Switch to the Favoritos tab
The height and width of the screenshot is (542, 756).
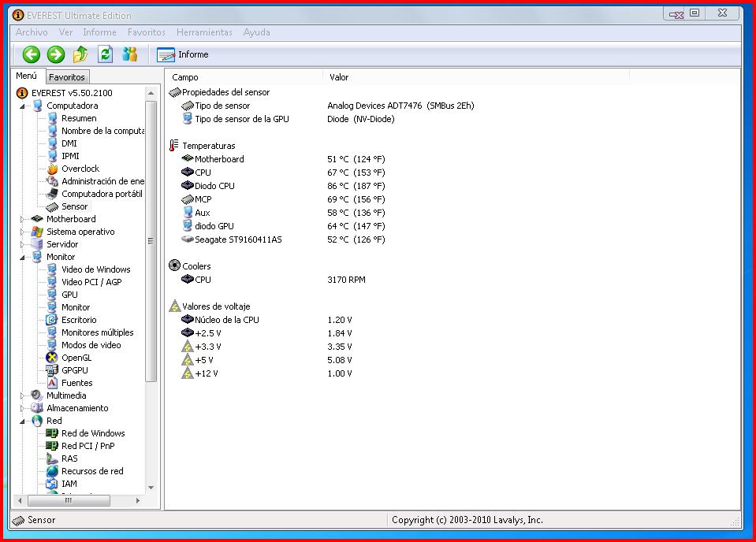coord(66,77)
